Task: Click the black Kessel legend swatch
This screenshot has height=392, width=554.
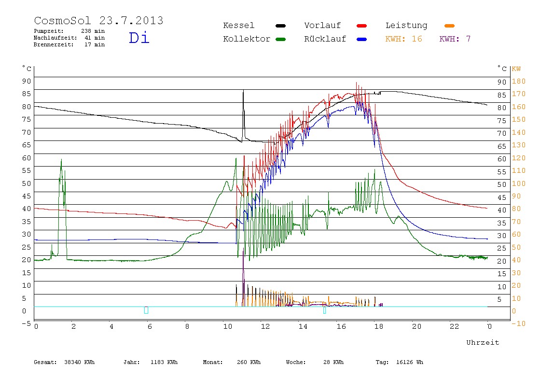Action: [x=280, y=26]
